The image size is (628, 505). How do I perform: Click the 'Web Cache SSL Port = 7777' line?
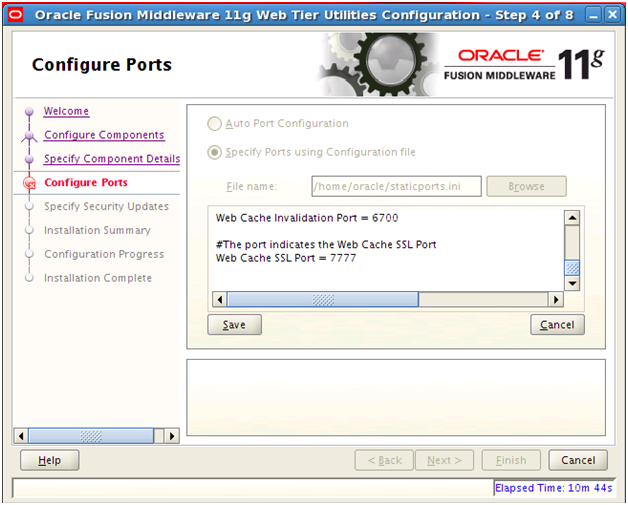(x=286, y=258)
